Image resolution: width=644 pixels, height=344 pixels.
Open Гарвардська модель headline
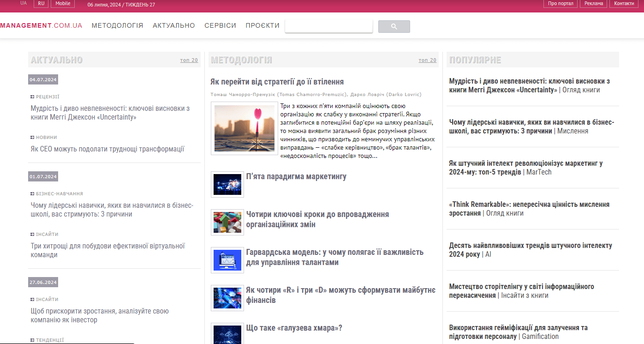[x=335, y=257]
